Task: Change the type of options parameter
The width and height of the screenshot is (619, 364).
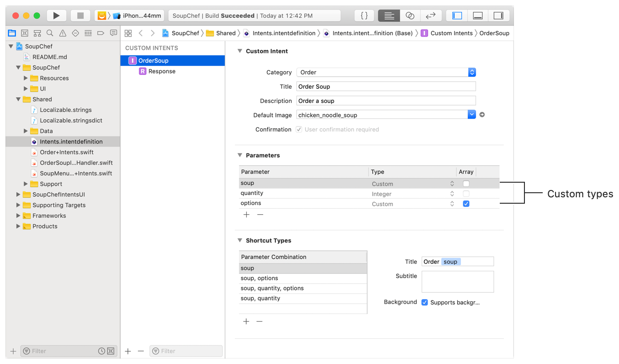Action: (413, 204)
